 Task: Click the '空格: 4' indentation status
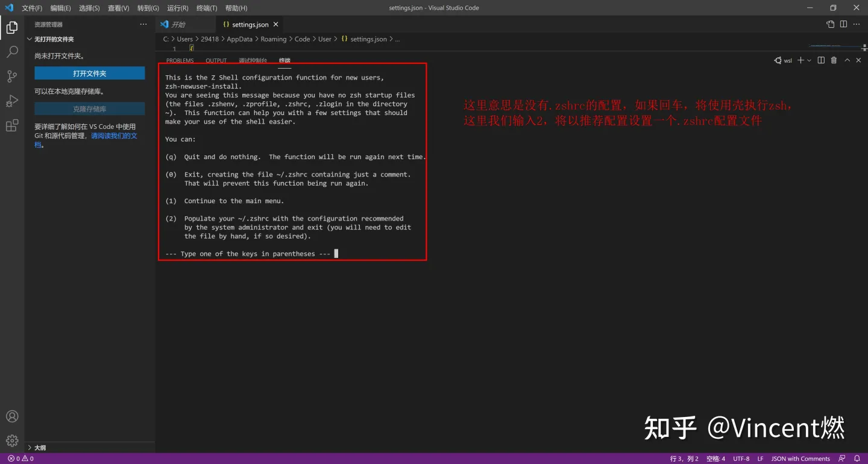[x=715, y=459]
